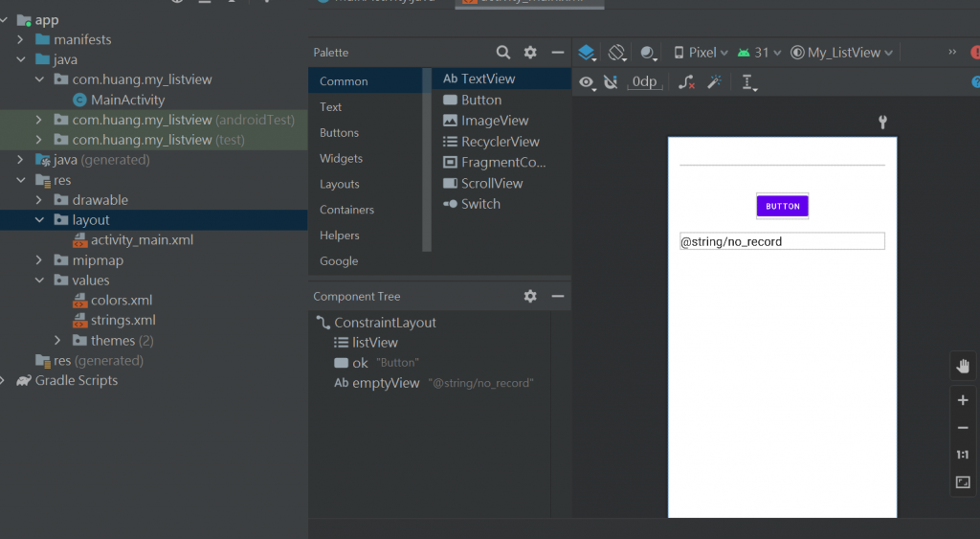Expand com.huang.my_listview (androidTest) package
This screenshot has height=539, width=980.
click(38, 120)
